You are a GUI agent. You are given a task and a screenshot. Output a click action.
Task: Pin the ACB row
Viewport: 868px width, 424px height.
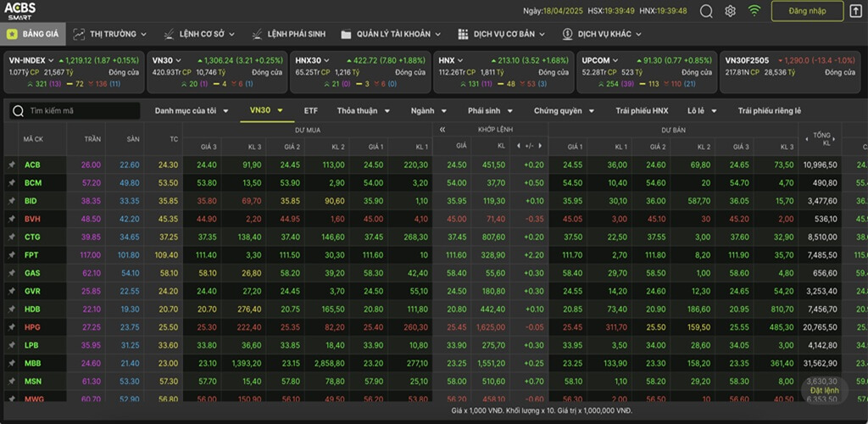(x=11, y=165)
